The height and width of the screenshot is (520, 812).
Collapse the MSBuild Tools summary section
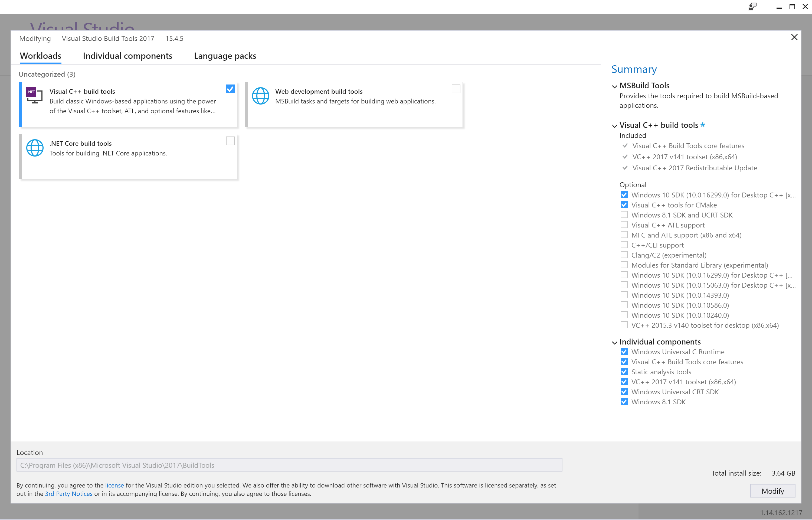tap(614, 86)
